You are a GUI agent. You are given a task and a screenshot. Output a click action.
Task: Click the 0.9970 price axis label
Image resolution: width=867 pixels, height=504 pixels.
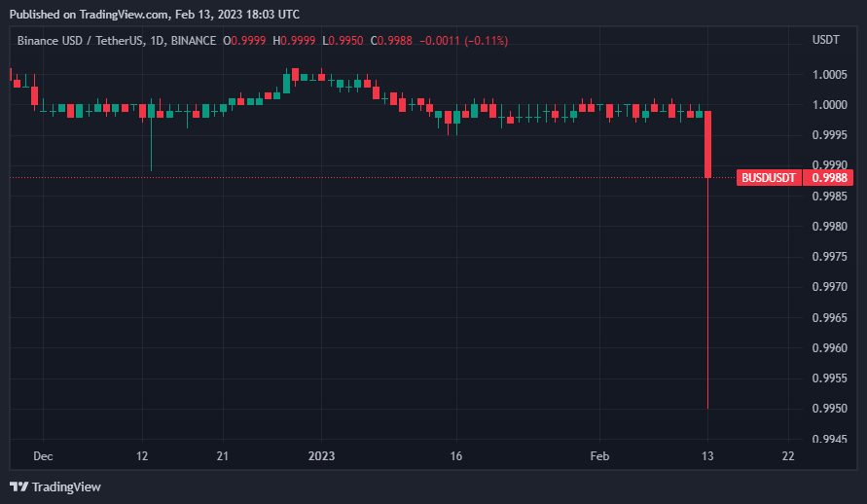pos(830,287)
